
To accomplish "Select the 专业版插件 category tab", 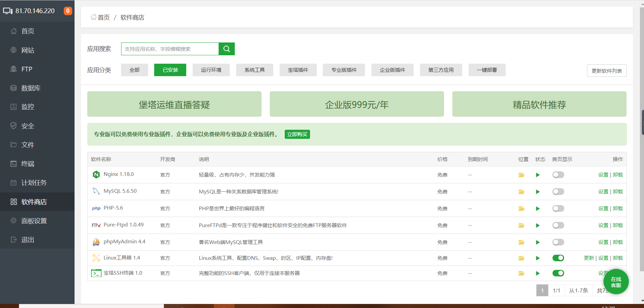I will [344, 70].
